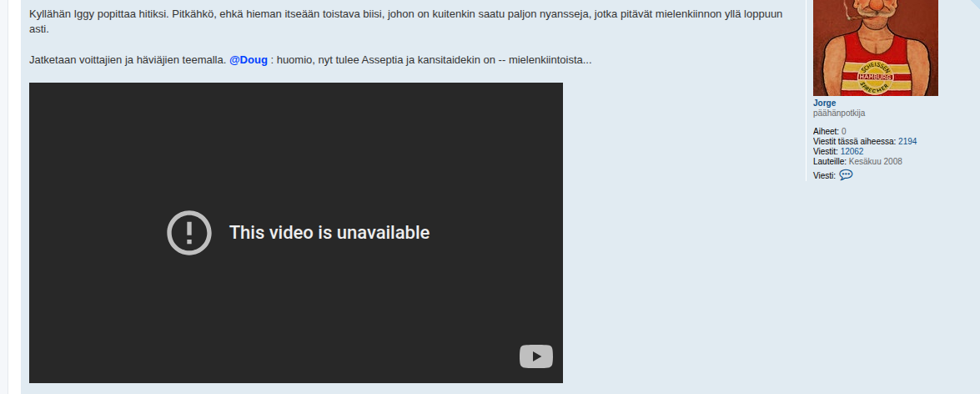Open Jorge's profile from the username
980x394 pixels.
[x=824, y=104]
